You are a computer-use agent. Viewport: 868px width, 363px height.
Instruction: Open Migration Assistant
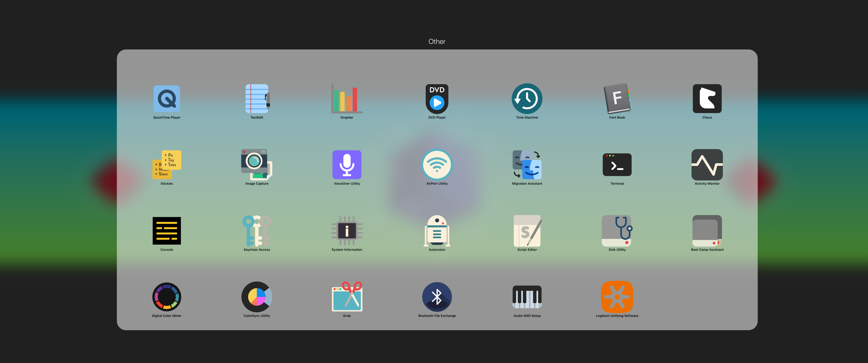(x=527, y=165)
